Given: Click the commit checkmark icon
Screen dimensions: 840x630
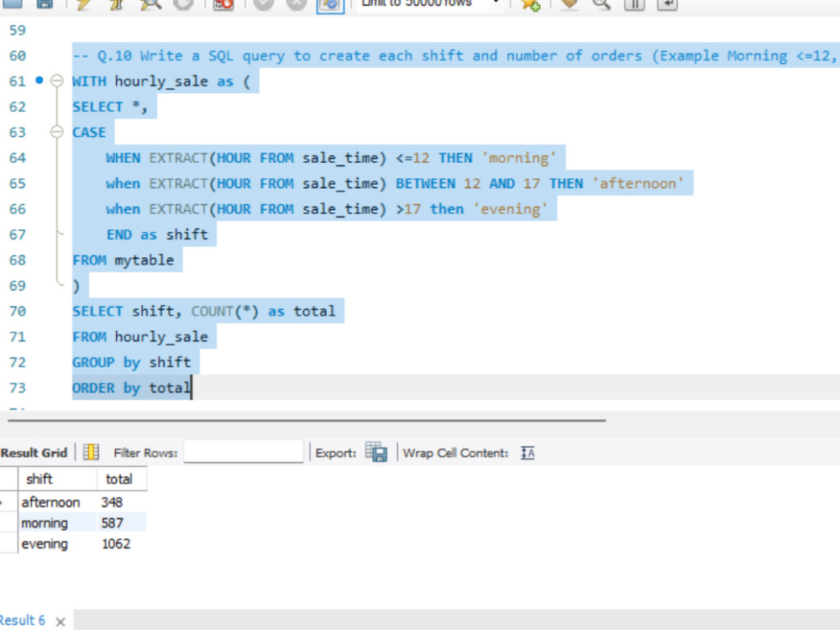Looking at the screenshot, I should pyautogui.click(x=263, y=3).
